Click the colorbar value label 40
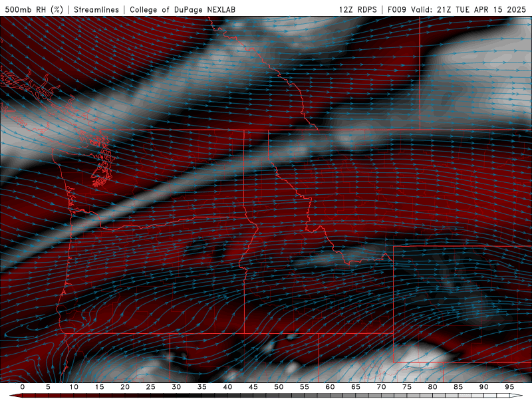Viewport: 532px width, 399px height. [x=227, y=387]
